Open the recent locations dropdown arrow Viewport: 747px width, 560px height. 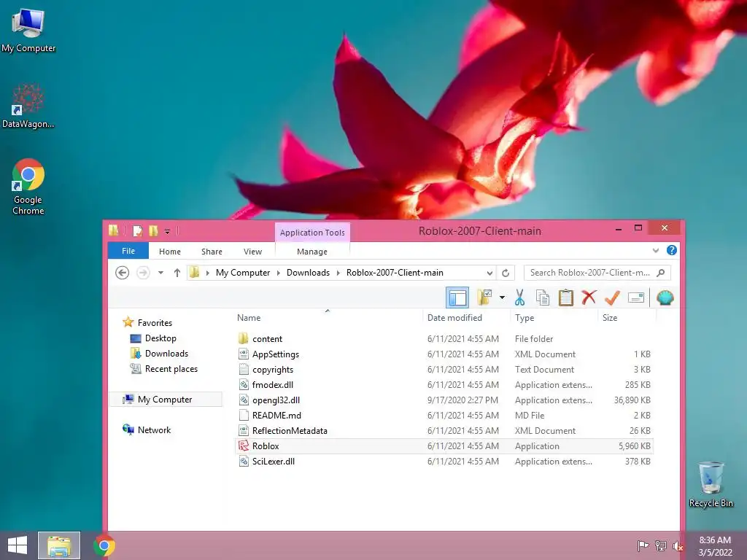(x=160, y=273)
